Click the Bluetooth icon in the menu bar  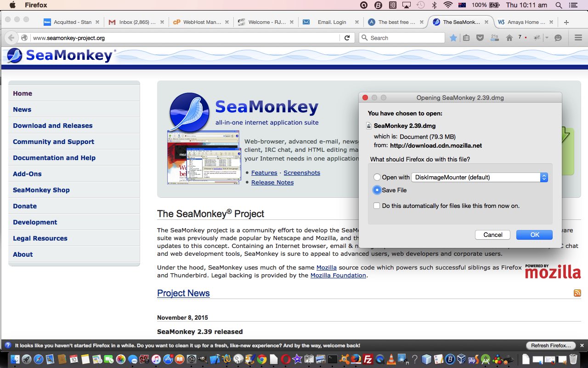click(434, 5)
